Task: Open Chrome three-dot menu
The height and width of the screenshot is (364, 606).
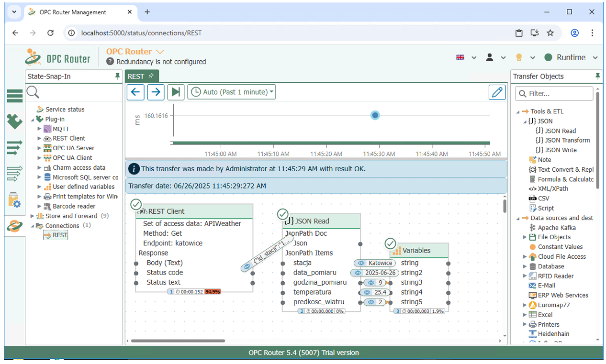Action: (593, 33)
